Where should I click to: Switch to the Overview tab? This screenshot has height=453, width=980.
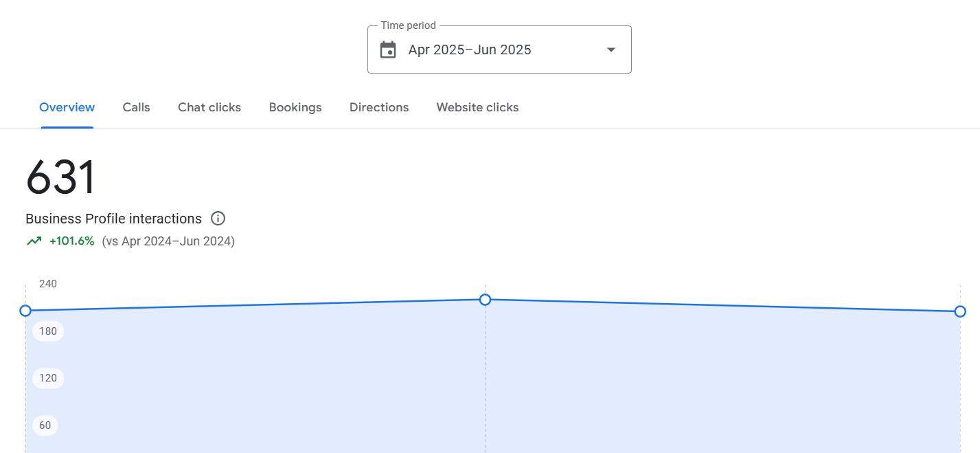(x=67, y=107)
